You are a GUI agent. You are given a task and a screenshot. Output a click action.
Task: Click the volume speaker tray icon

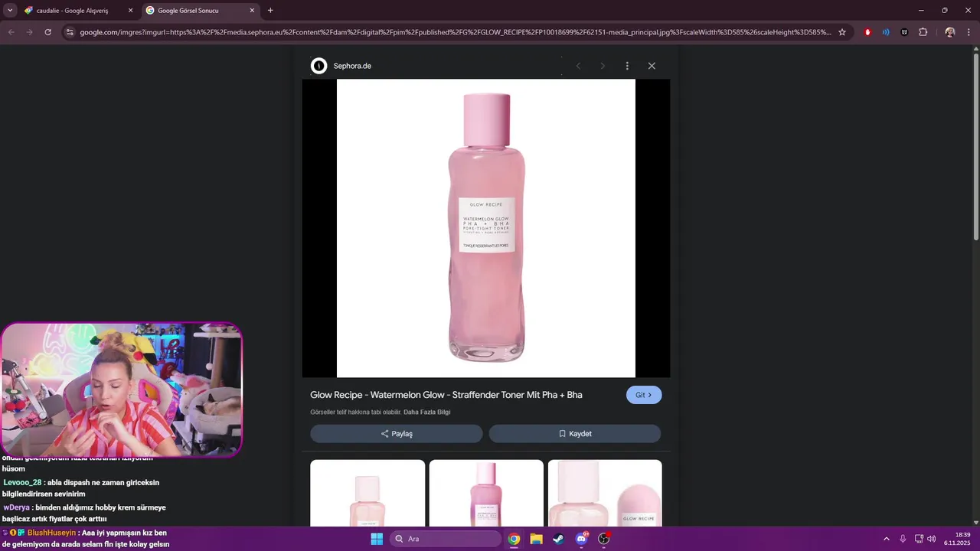pos(932,539)
